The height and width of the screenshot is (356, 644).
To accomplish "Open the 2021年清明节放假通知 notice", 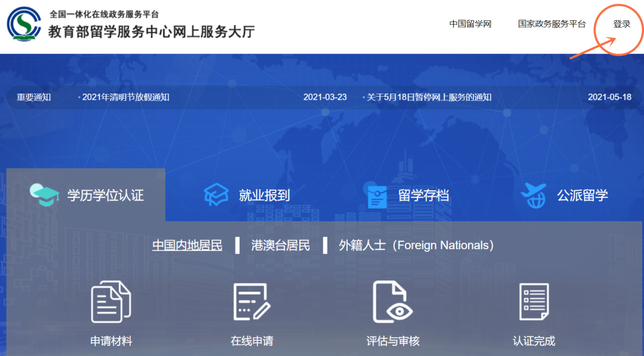I will click(126, 97).
